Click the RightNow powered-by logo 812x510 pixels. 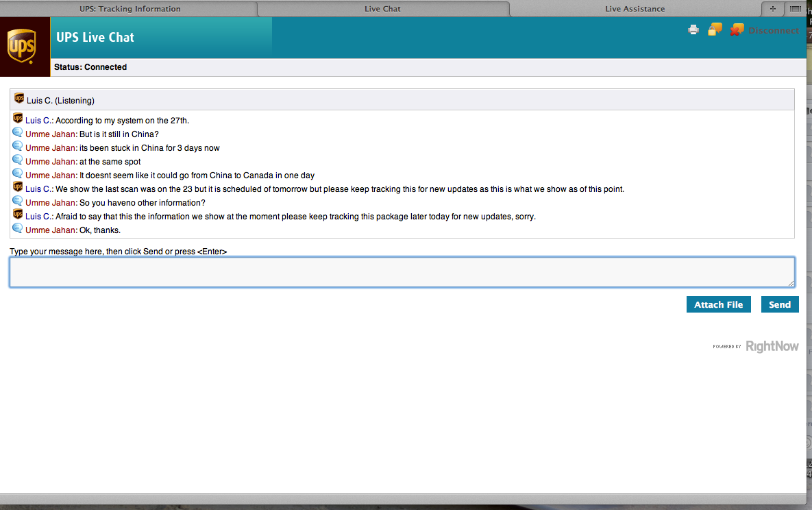[772, 346]
